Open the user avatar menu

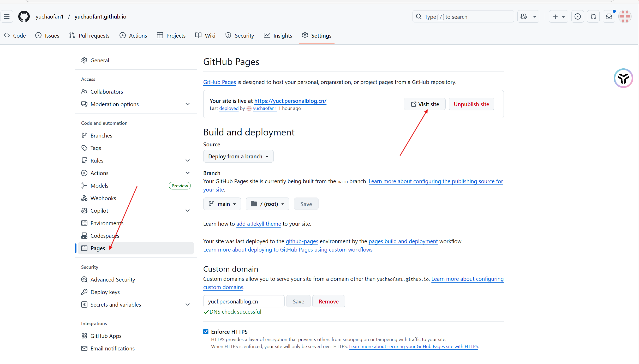tap(625, 17)
